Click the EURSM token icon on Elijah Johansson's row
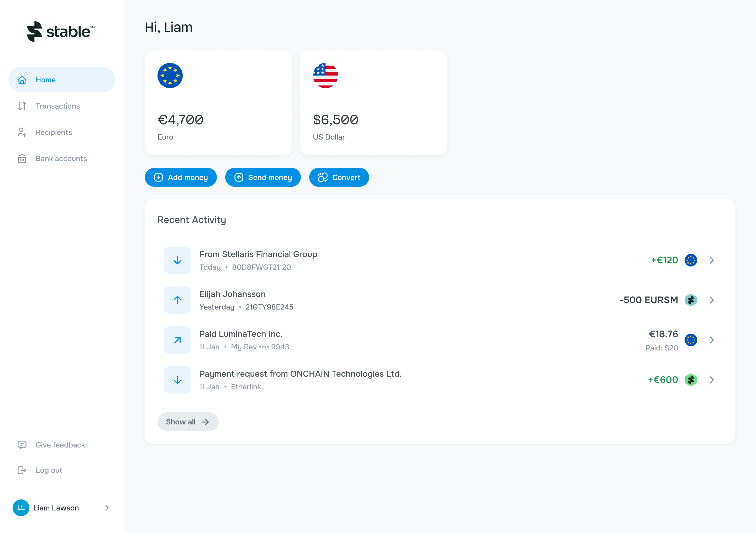 pos(691,300)
